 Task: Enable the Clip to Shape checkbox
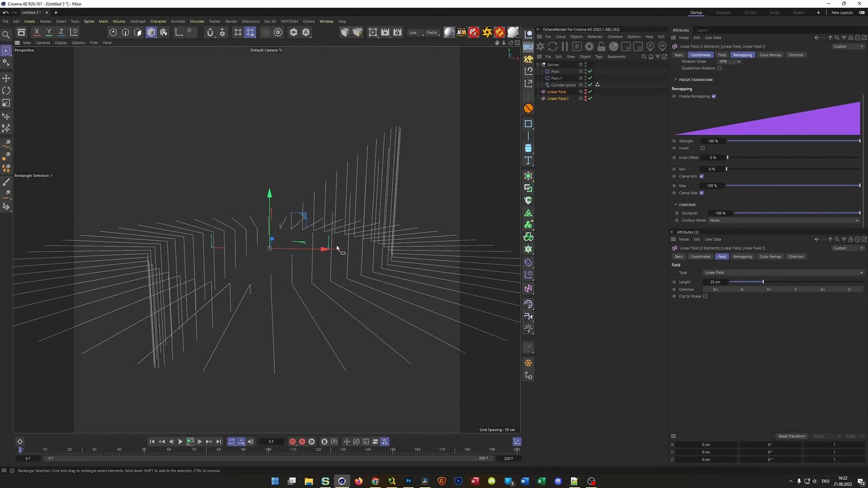click(x=705, y=297)
